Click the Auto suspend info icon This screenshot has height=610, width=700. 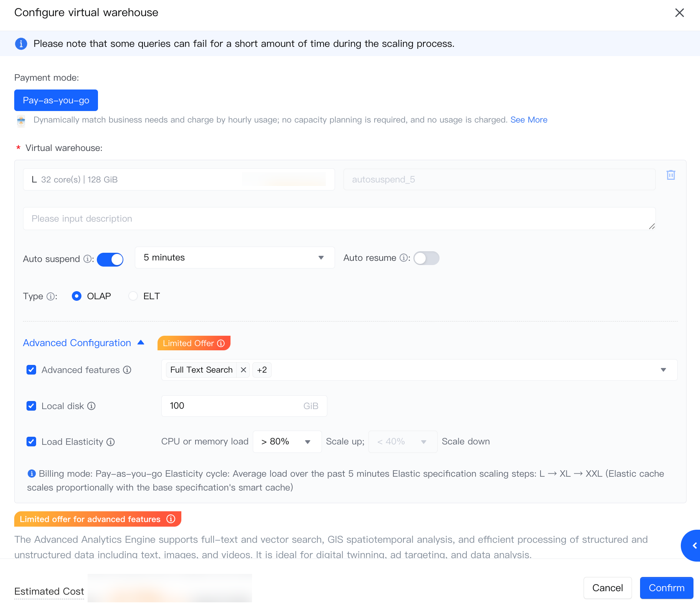pos(87,259)
